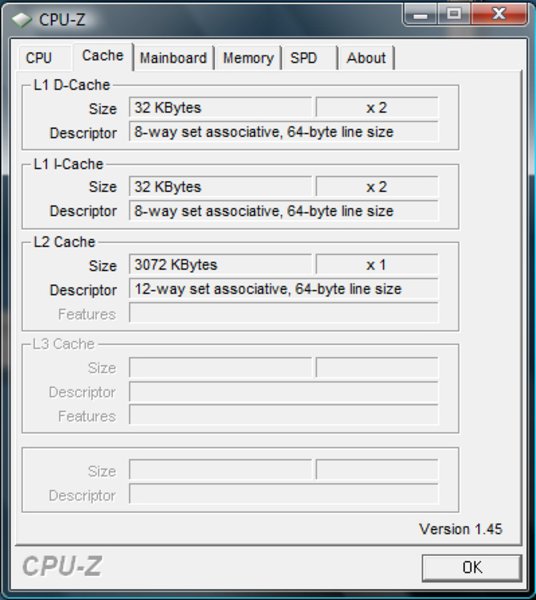Click the OK button
Viewport: 536px width, 600px height.
point(472,567)
